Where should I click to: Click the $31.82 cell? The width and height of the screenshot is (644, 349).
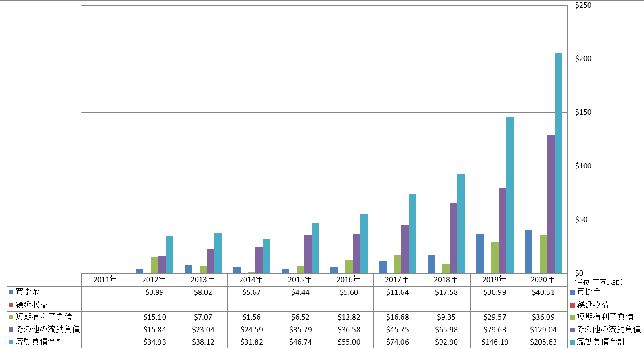pos(251,342)
